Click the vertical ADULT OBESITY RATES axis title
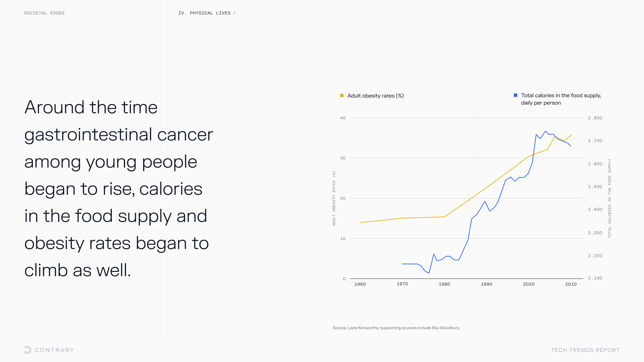This screenshot has width=644, height=362. [334, 198]
